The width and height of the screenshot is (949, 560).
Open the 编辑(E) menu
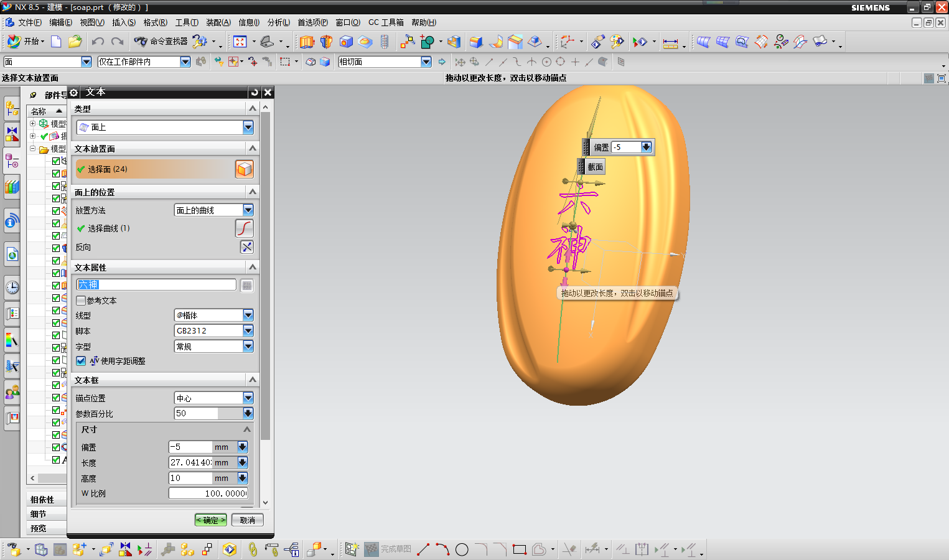[60, 22]
